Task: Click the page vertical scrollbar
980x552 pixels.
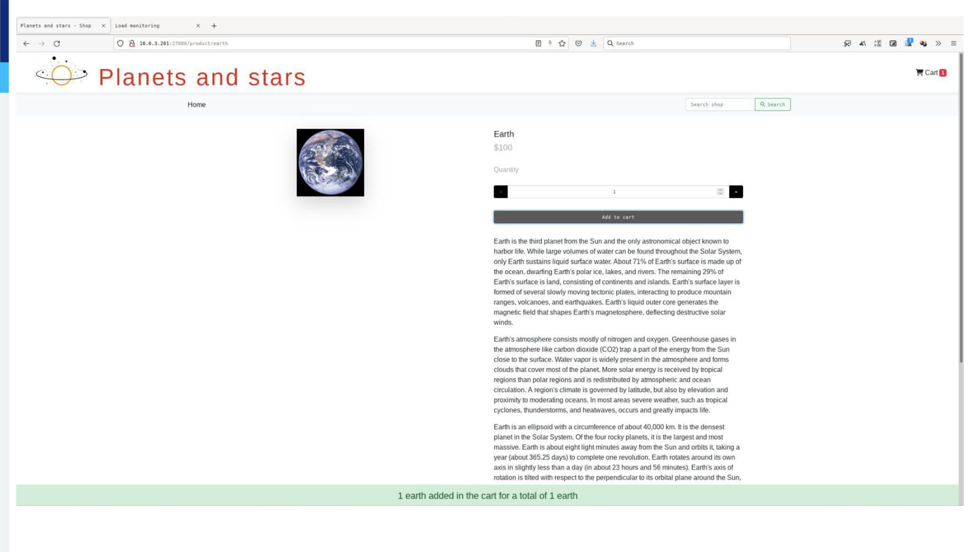Action: coord(961,207)
